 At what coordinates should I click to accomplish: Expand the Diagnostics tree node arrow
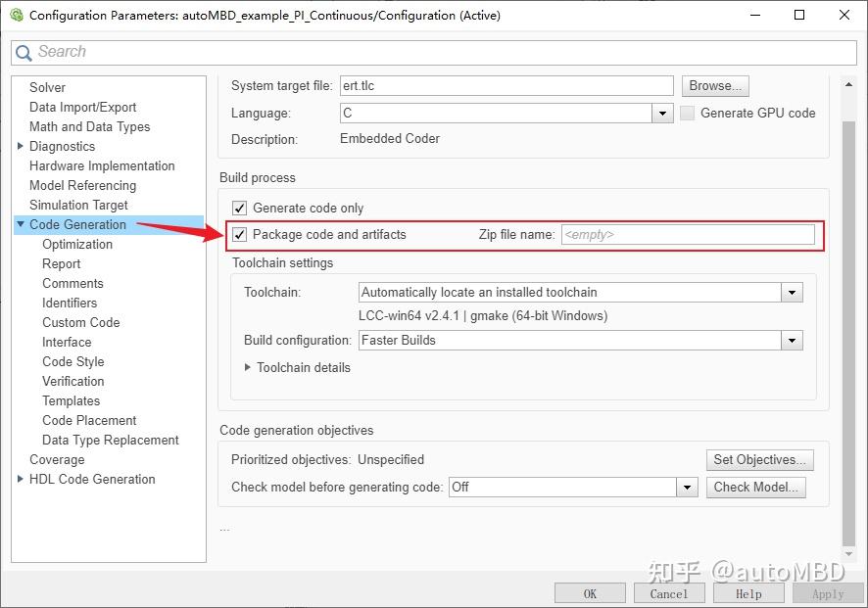[x=21, y=146]
